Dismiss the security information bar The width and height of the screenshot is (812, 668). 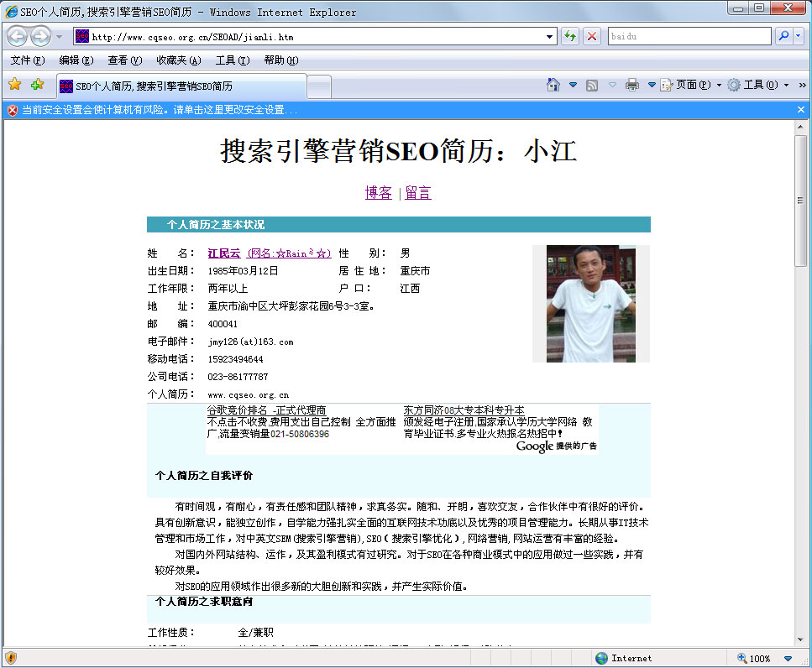click(801, 110)
